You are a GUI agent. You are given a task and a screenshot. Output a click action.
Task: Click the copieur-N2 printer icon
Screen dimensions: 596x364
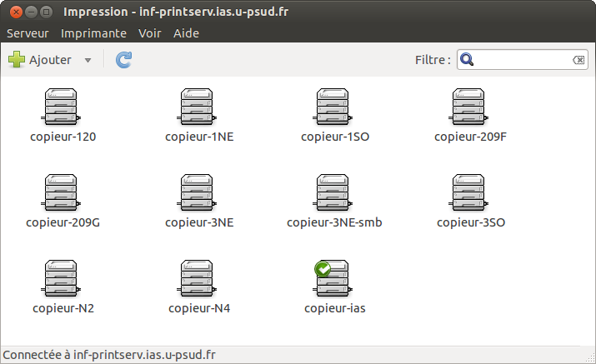[x=63, y=278]
